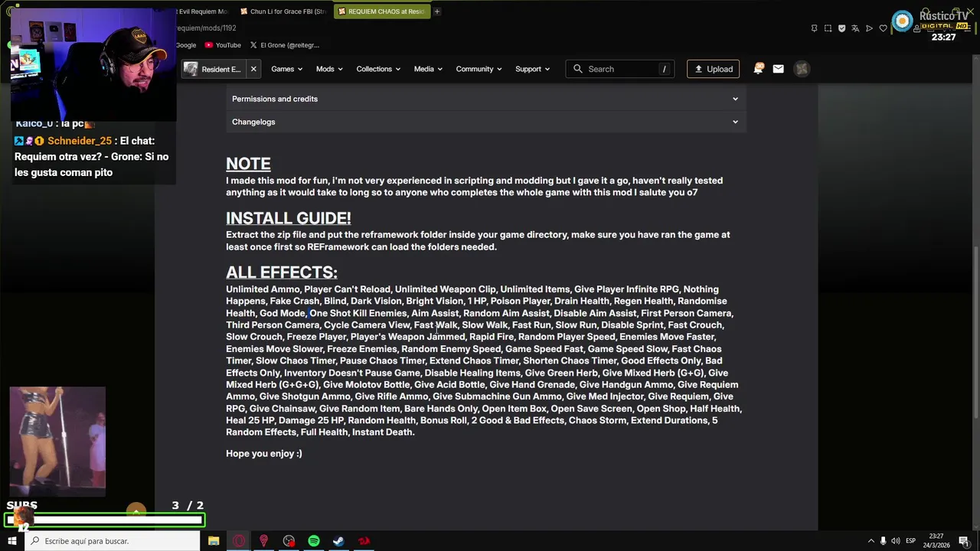The width and height of the screenshot is (980, 551).
Task: Open the Windows notification center
Action: click(964, 541)
